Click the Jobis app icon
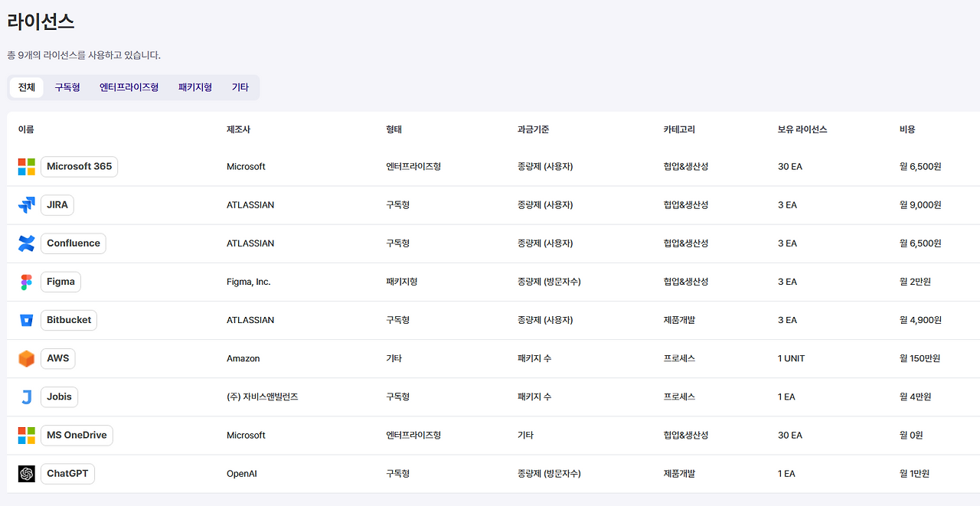Image resolution: width=980 pixels, height=506 pixels. [x=26, y=396]
